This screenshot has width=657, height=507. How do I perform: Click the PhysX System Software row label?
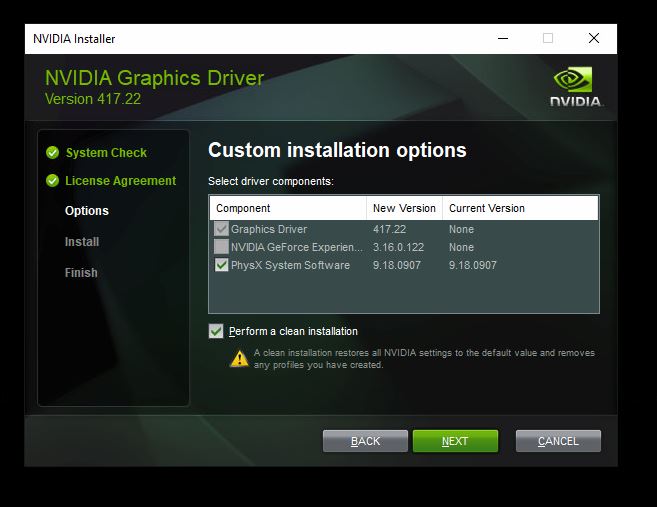point(290,265)
